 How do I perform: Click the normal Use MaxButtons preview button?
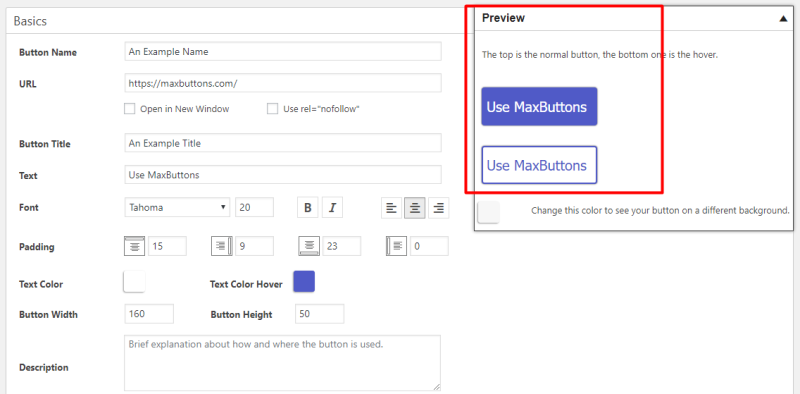click(539, 107)
